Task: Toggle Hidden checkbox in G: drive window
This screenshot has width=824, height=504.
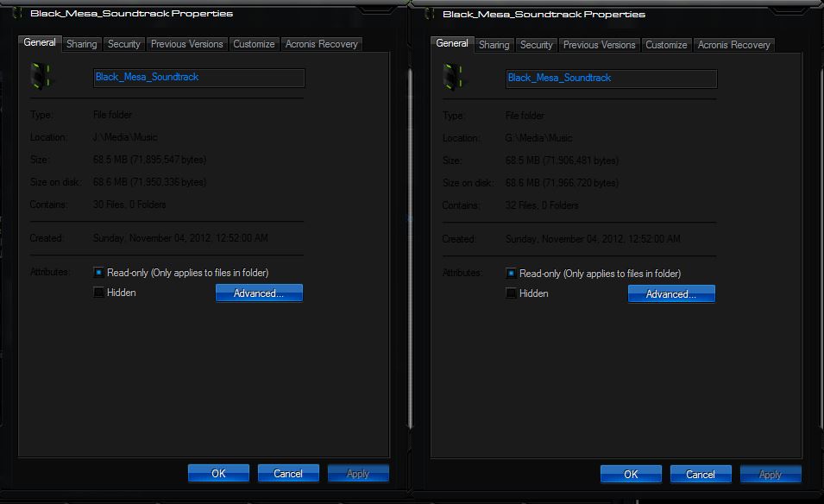Action: (x=511, y=293)
